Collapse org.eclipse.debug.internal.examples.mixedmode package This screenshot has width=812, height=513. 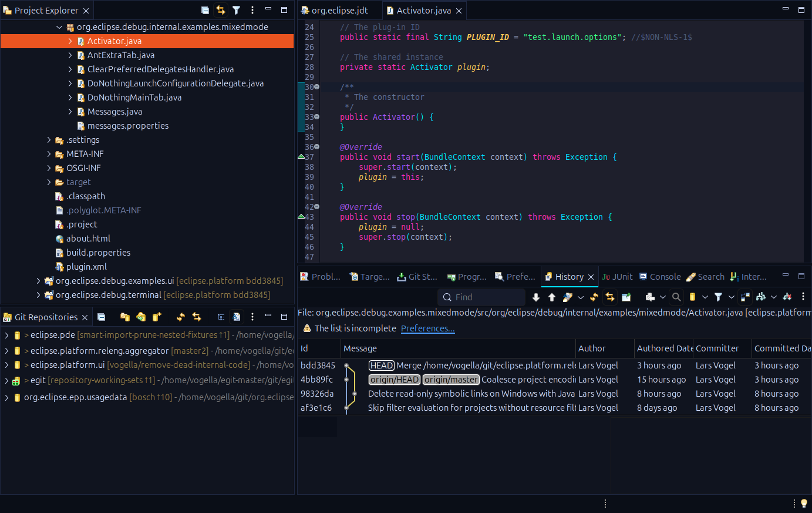(59, 27)
